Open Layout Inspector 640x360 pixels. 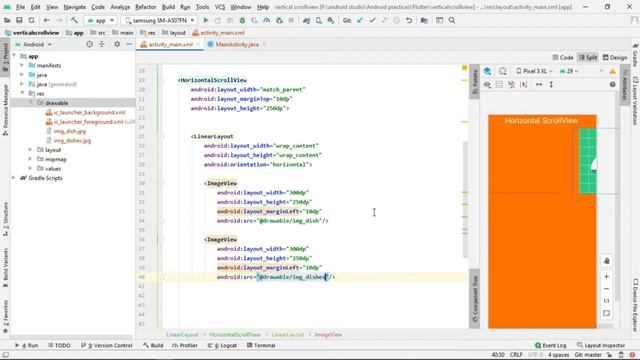click(x=601, y=345)
